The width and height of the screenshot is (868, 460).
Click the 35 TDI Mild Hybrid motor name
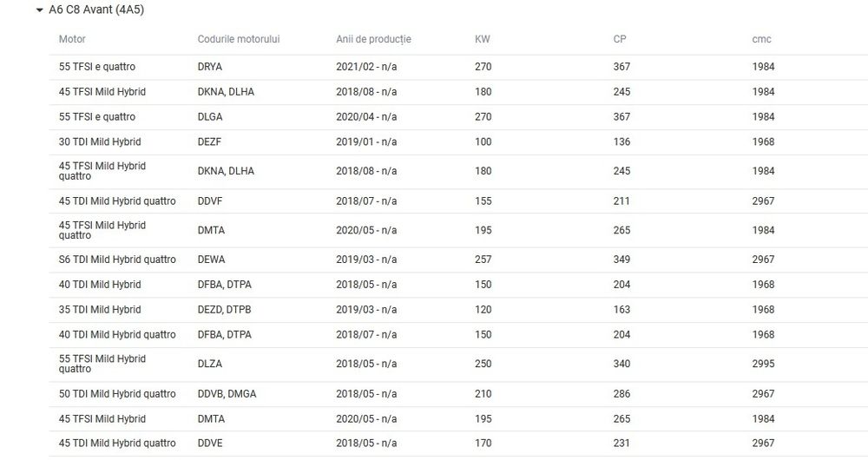100,310
